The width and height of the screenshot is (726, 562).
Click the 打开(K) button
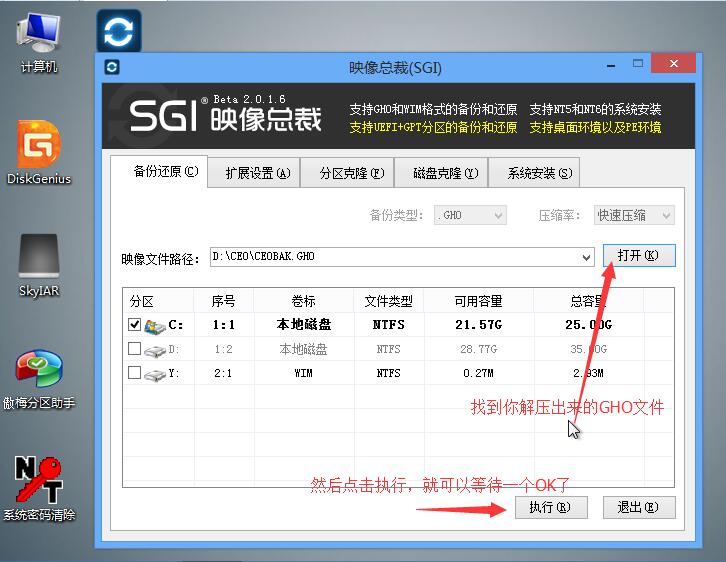[x=639, y=256]
